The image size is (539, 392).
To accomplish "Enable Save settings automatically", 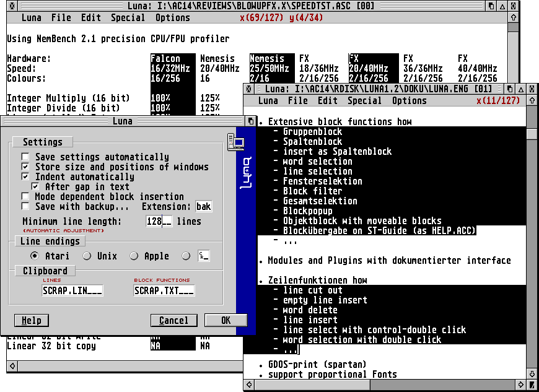I will [x=25, y=157].
